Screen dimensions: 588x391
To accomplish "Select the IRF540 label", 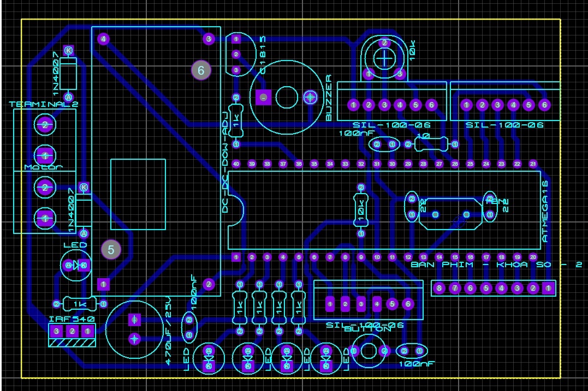I will (72, 319).
